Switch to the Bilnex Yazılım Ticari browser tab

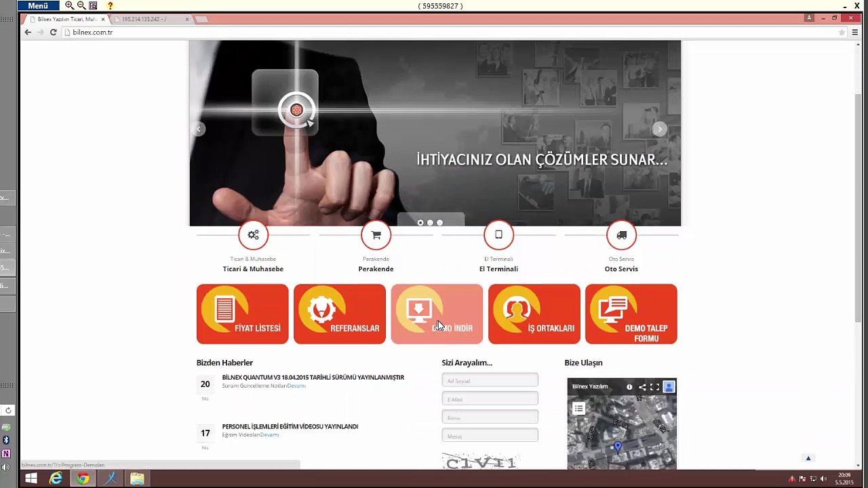tap(66, 19)
